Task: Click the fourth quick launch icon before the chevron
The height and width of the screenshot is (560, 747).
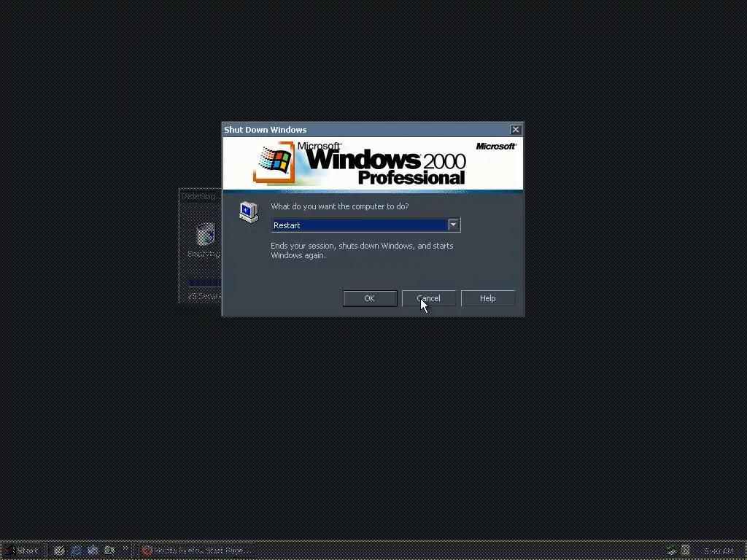Action: pyautogui.click(x=109, y=551)
